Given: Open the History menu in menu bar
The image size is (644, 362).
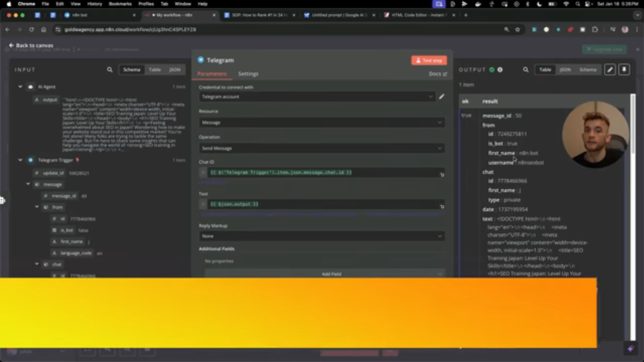Looking at the screenshot, I should point(94,4).
